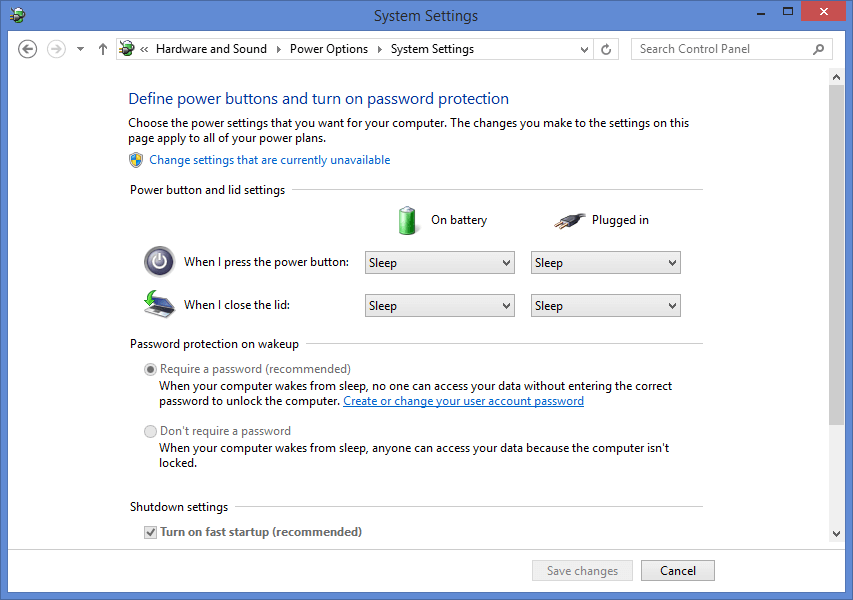
Task: Select Don't require a password option
Action: pyautogui.click(x=150, y=431)
